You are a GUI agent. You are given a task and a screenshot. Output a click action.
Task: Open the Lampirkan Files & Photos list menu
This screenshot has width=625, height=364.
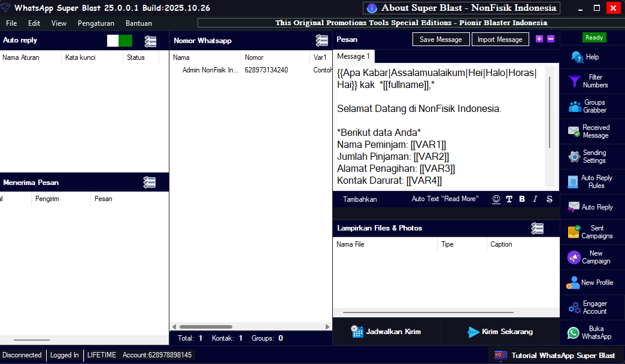[537, 228]
